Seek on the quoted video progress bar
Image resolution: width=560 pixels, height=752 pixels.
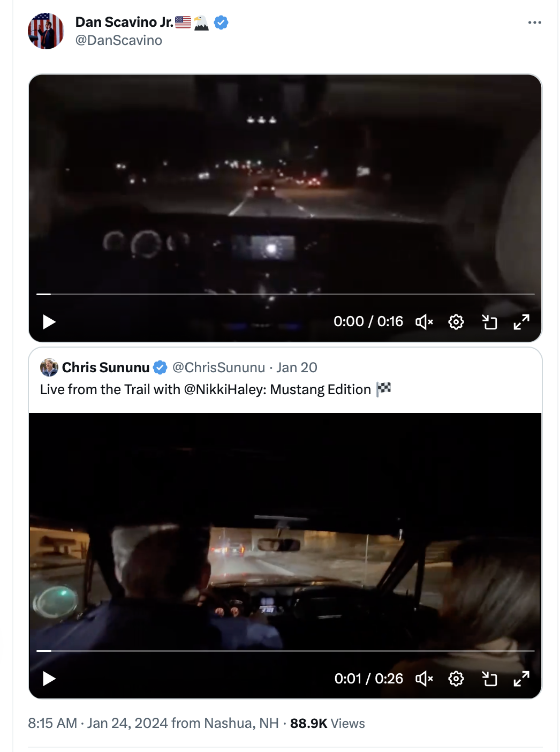tap(285, 651)
